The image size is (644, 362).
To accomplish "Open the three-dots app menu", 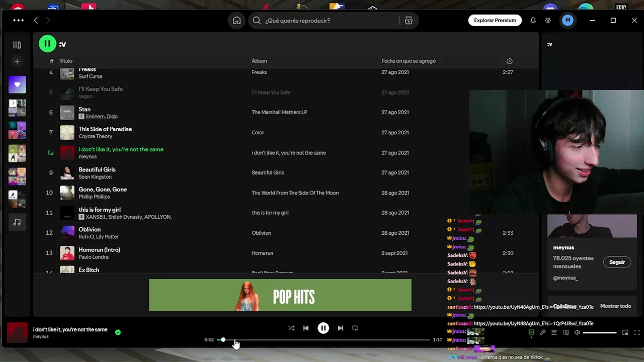I will (x=18, y=20).
